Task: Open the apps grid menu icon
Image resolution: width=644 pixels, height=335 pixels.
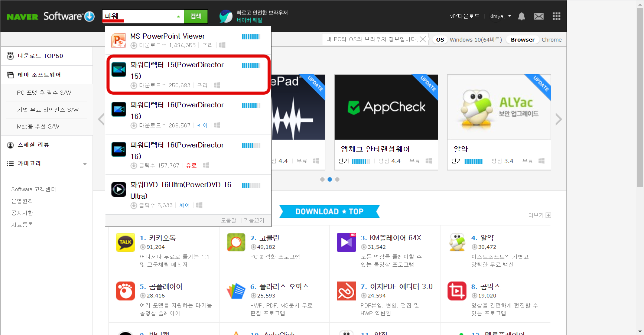Action: pos(556,16)
